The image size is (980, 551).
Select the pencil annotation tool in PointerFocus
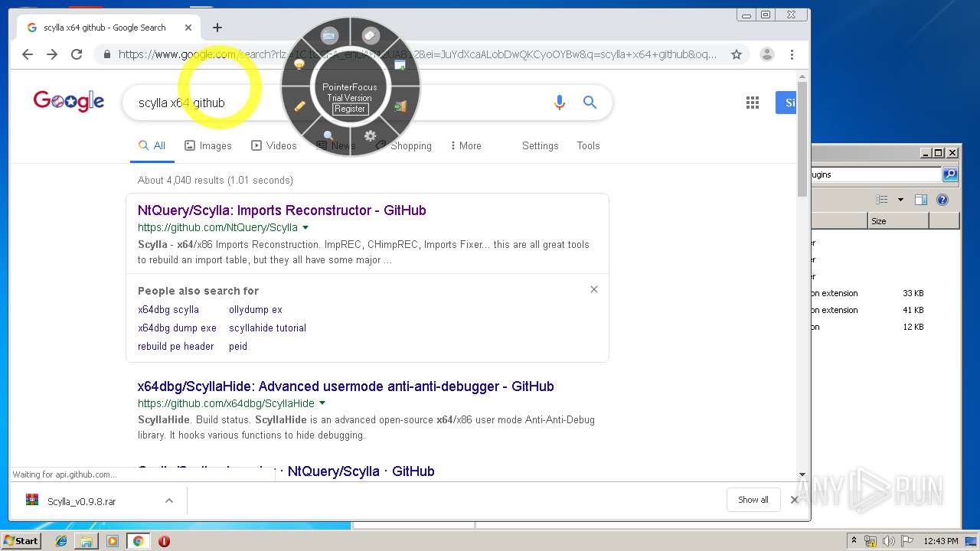click(x=300, y=106)
